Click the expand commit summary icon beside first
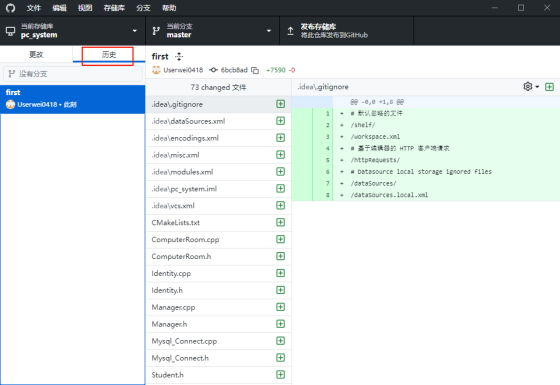The width and height of the screenshot is (560, 385). (179, 56)
